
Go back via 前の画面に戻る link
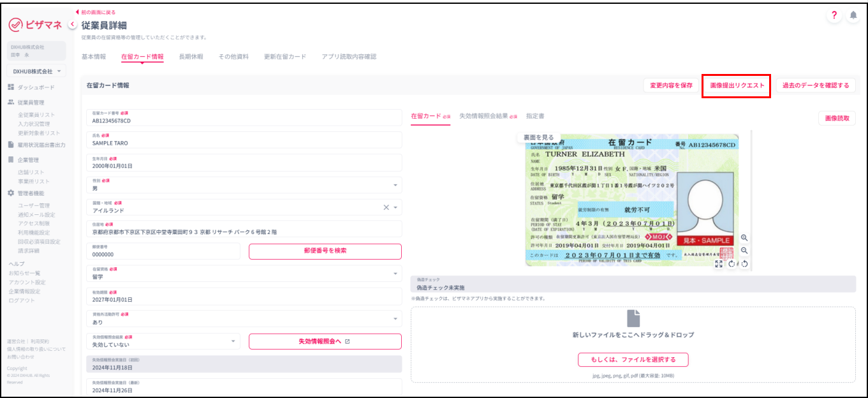click(x=98, y=12)
